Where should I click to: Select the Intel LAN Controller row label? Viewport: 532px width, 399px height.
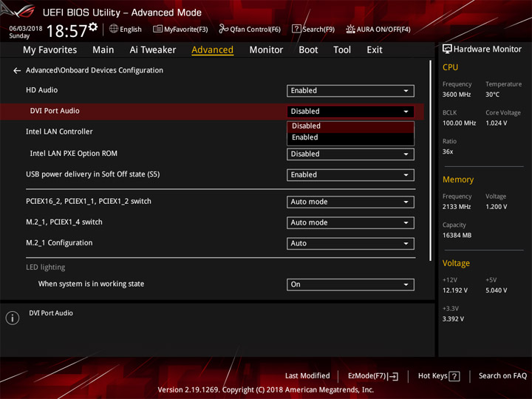[x=59, y=132]
